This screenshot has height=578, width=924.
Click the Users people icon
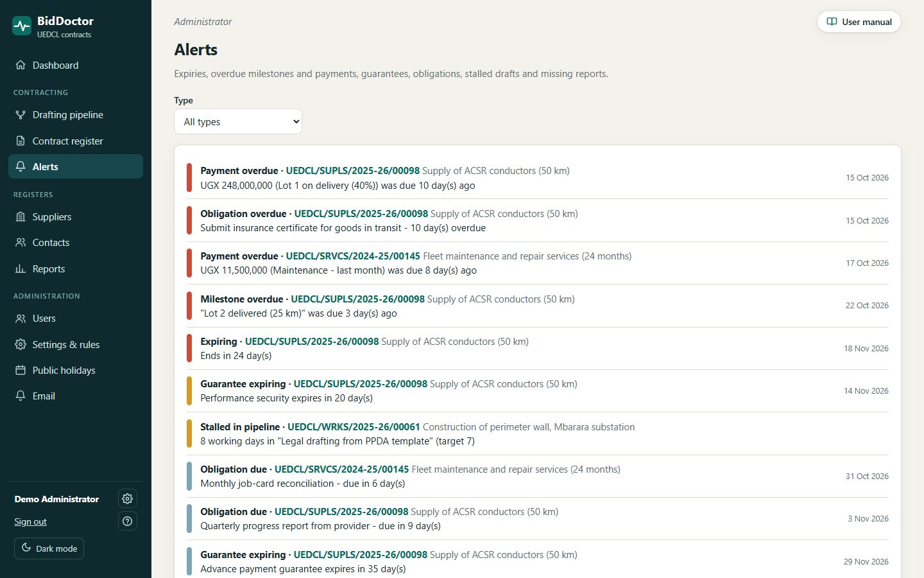coord(21,319)
